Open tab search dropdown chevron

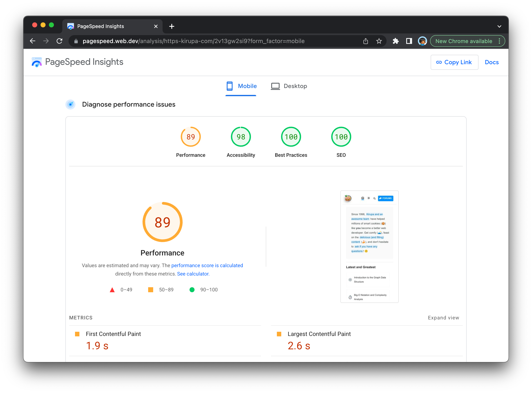tap(499, 26)
